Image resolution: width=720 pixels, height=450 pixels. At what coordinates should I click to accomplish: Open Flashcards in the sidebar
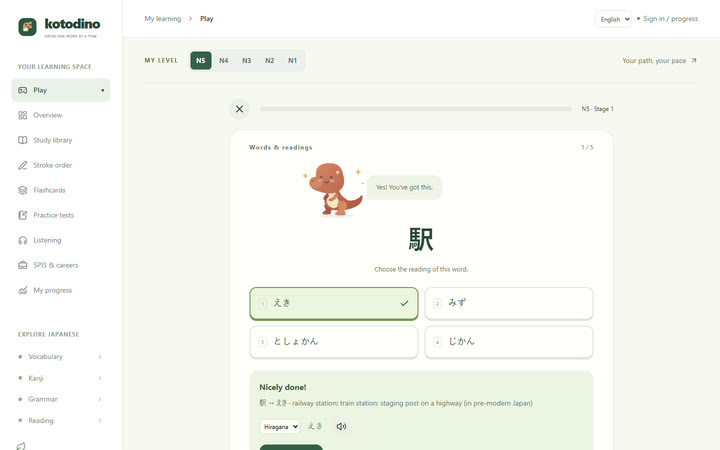click(x=61, y=190)
